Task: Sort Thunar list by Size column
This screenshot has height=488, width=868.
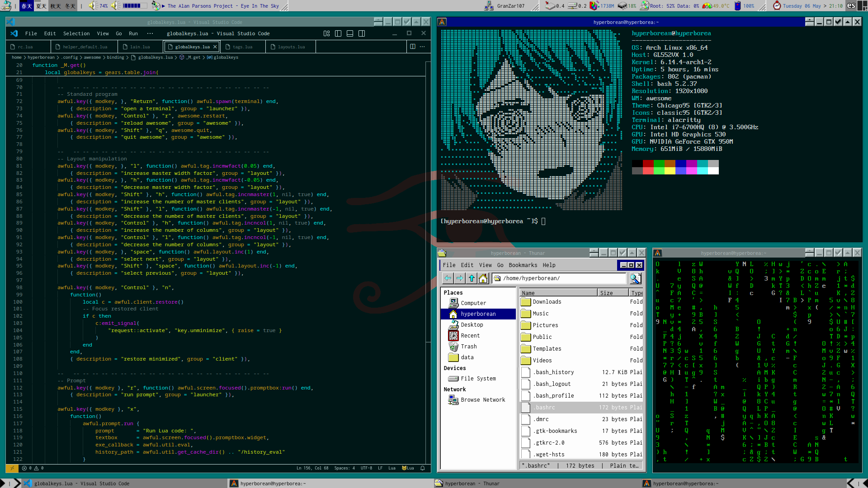Action: [x=613, y=293]
